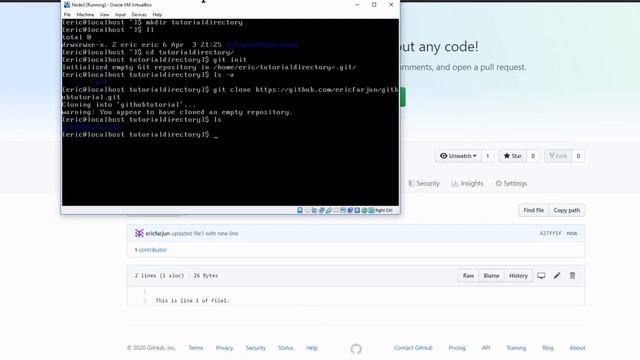This screenshot has height=360, width=640.
Task: Open the Machine menu in VirtualBox
Action: click(x=85, y=14)
